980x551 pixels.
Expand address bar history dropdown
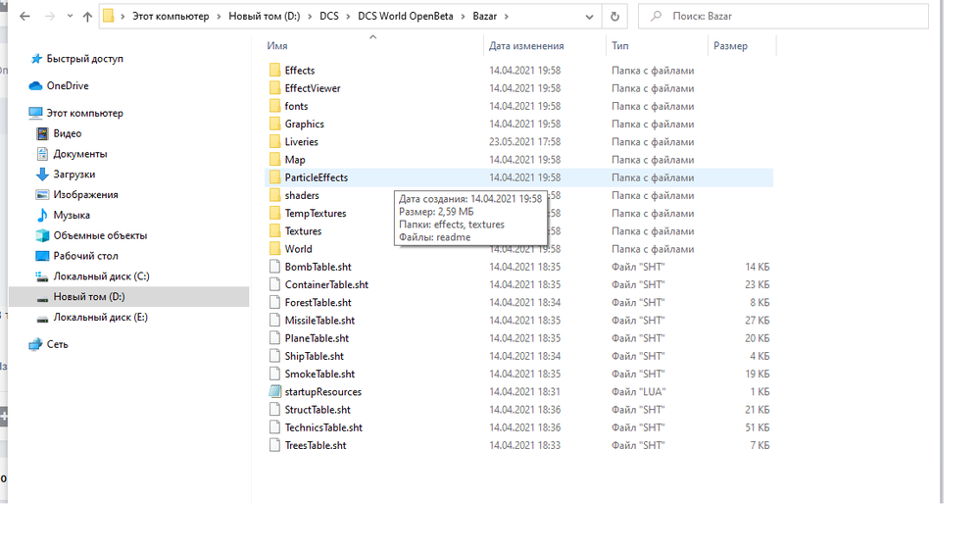(589, 17)
